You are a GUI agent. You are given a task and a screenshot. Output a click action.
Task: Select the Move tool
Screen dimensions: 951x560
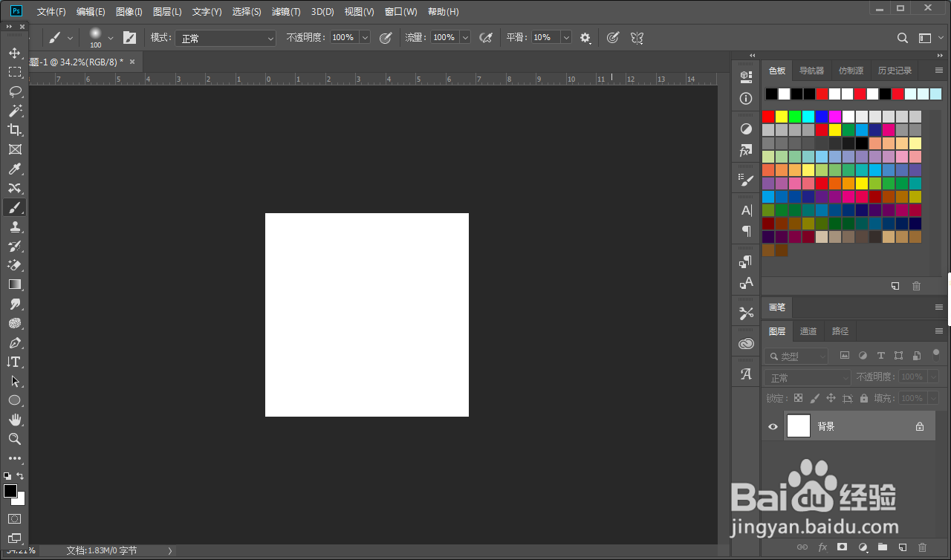[x=14, y=53]
